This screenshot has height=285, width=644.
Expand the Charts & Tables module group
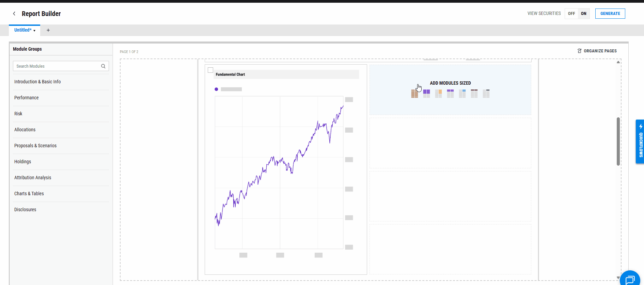point(29,194)
